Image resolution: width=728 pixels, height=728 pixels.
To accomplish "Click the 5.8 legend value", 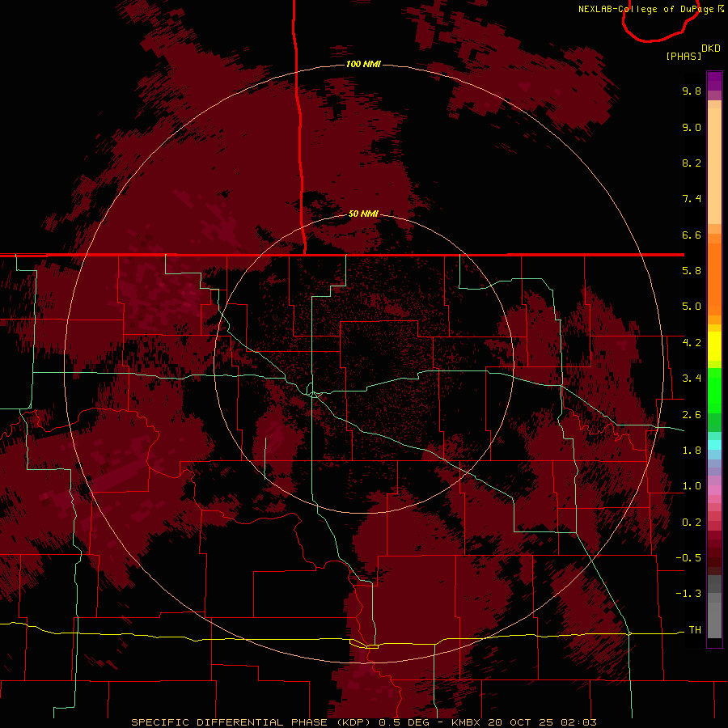I will click(692, 271).
